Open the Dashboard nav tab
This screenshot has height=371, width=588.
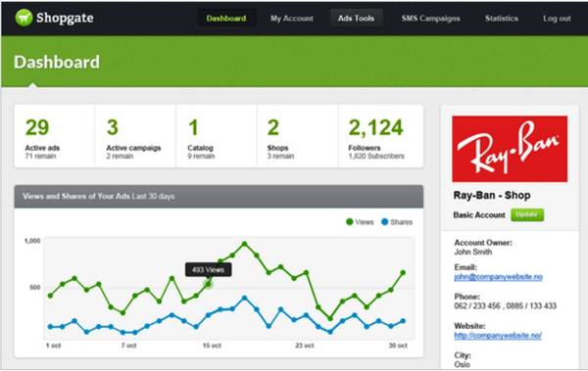point(226,18)
